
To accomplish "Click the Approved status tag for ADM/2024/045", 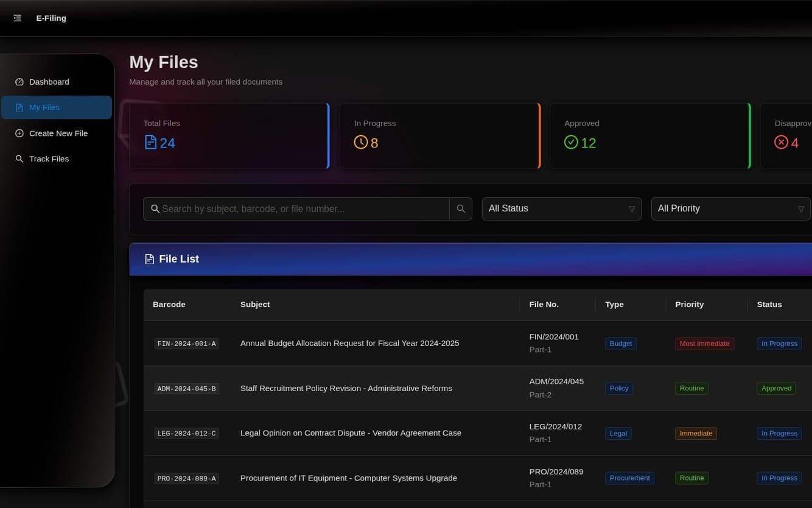I will pos(776,388).
